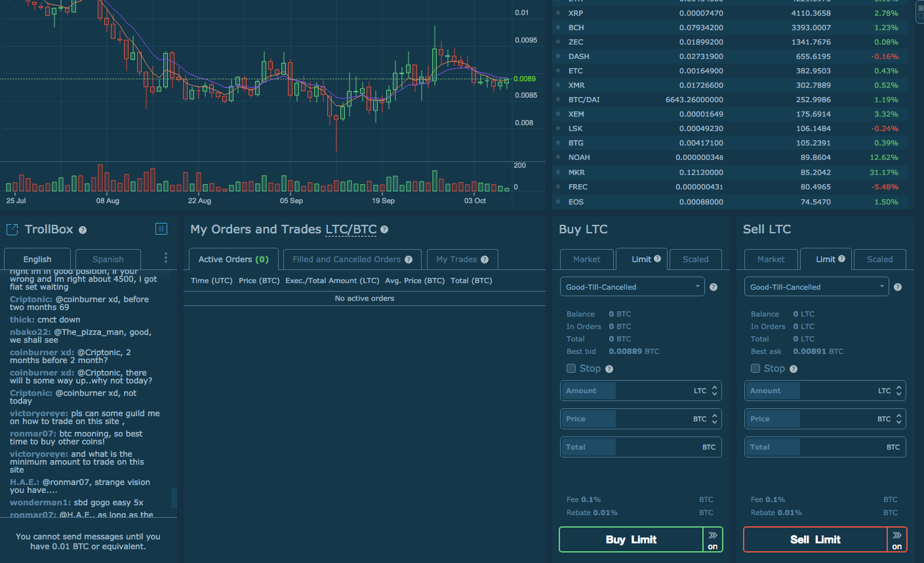Click the Stop help icon in Buy LTC
This screenshot has height=563, width=924.
click(x=609, y=369)
